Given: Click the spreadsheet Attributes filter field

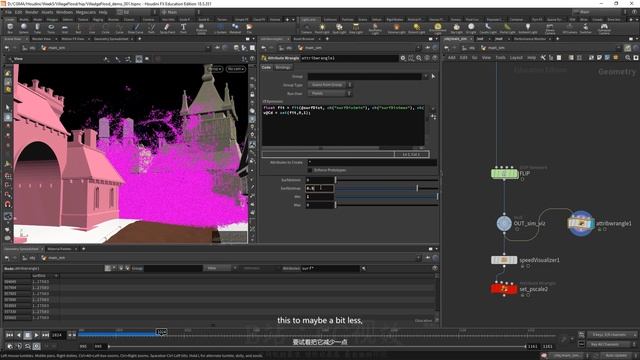Looking at the screenshot, I should pos(331,268).
